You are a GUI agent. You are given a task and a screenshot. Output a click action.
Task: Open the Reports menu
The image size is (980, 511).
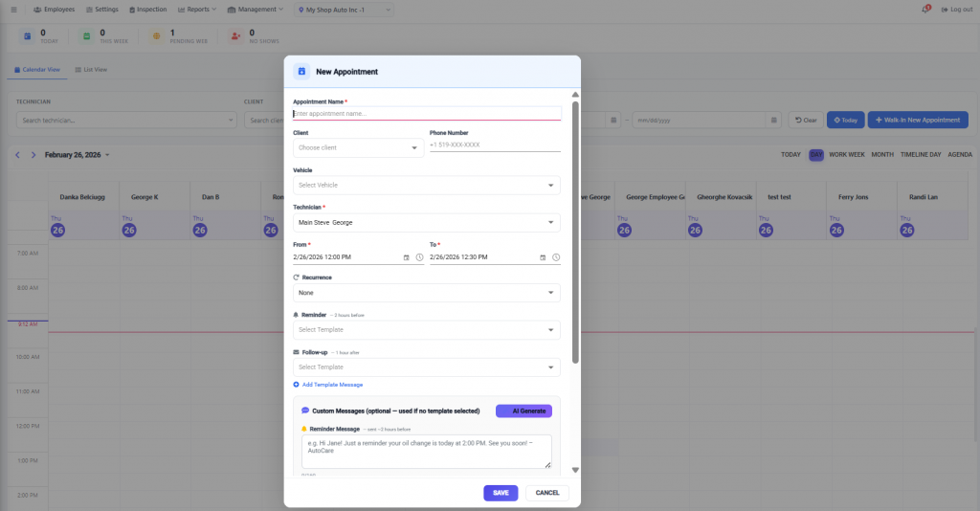197,10
